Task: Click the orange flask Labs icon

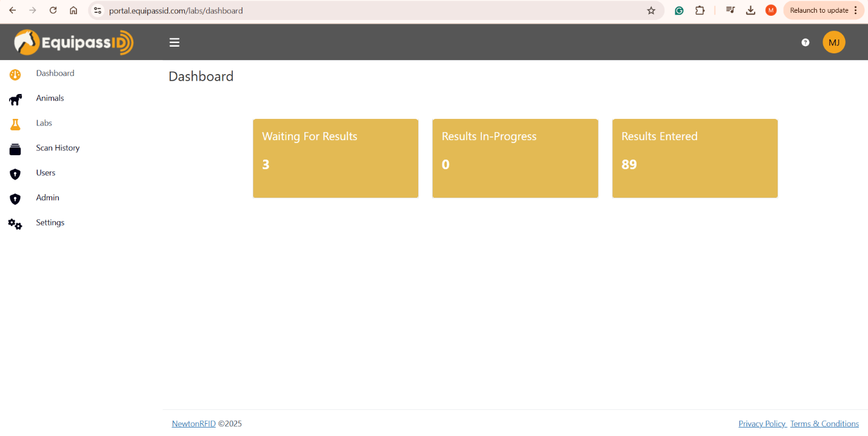Action: point(15,124)
